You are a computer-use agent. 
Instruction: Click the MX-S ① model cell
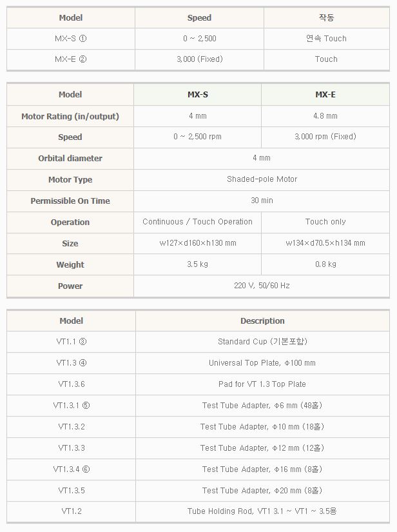71,38
